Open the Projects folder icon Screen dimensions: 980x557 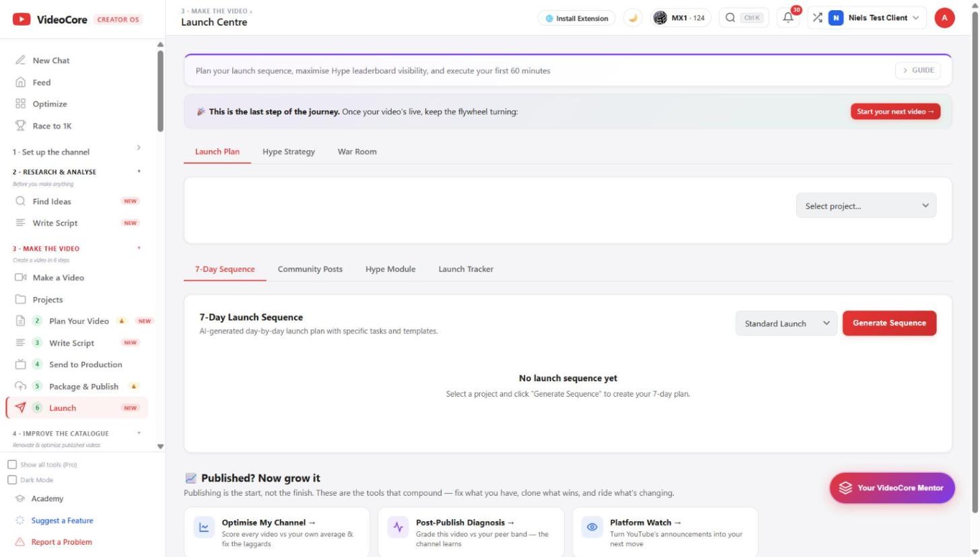(20, 300)
